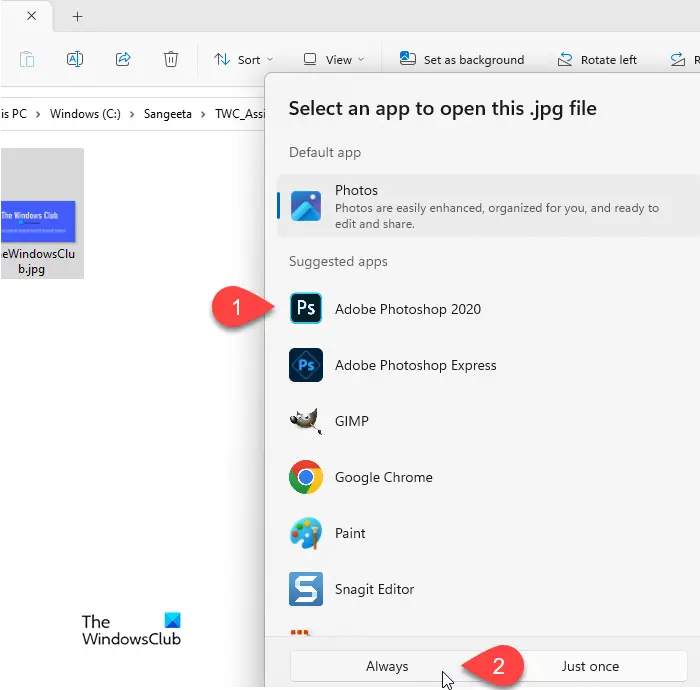This screenshot has height=690, width=700.
Task: Click the Always button
Action: (x=388, y=666)
